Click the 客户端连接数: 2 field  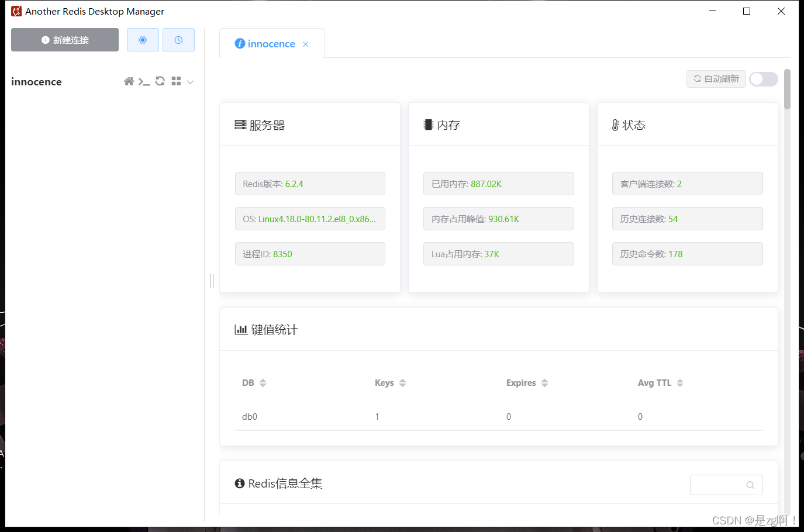[688, 184]
